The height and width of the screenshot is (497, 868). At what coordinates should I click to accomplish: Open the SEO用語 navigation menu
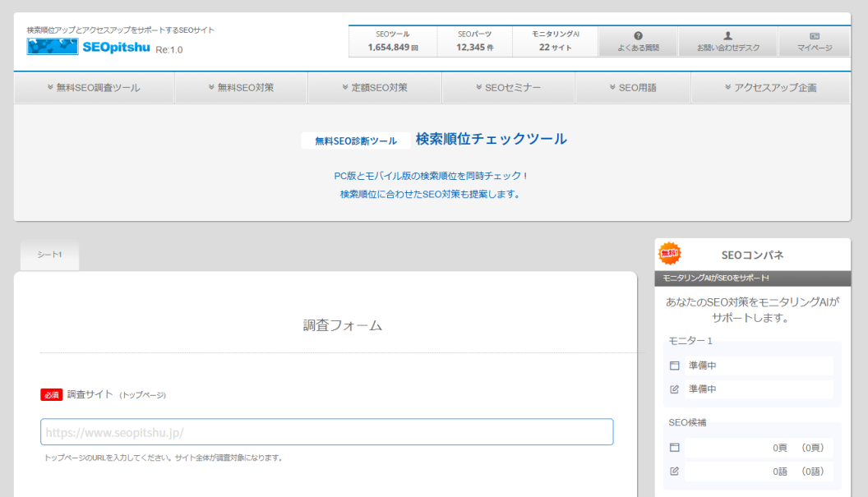click(633, 88)
